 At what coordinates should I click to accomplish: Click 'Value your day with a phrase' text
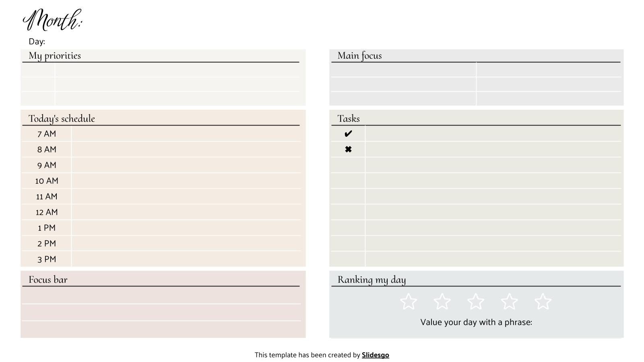[476, 322]
